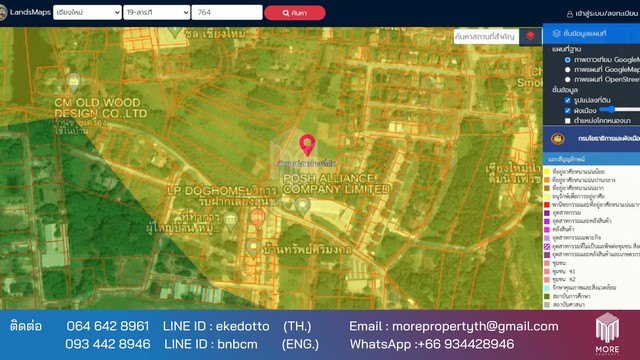
Task: Click the CM Old Wood Design map marker
Action: click(x=74, y=83)
